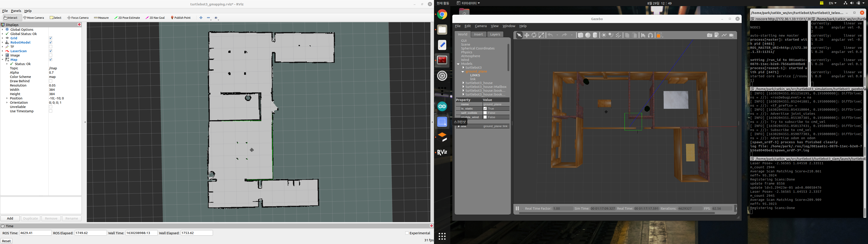Viewport: 868px width, 244px height.
Task: Insert a sphere shape in Gazebo
Action: coord(588,35)
